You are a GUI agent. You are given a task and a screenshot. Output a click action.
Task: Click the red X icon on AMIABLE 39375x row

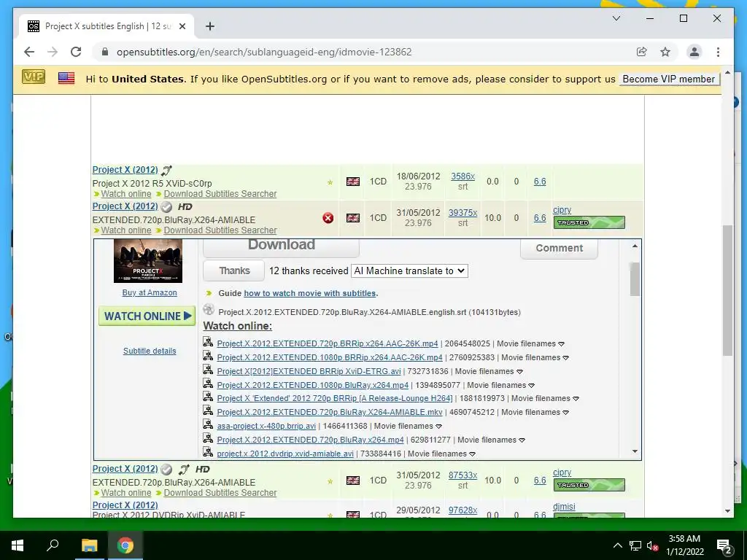tap(328, 218)
